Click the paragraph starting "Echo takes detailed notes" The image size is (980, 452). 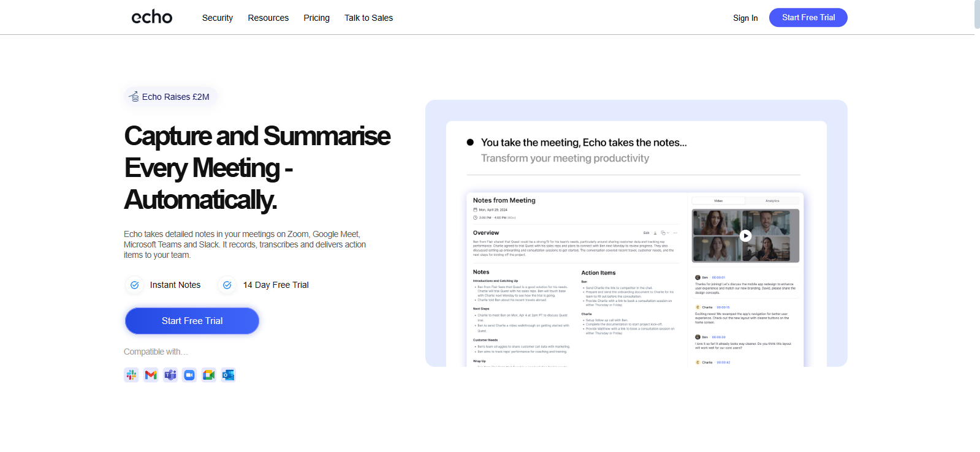pos(245,244)
